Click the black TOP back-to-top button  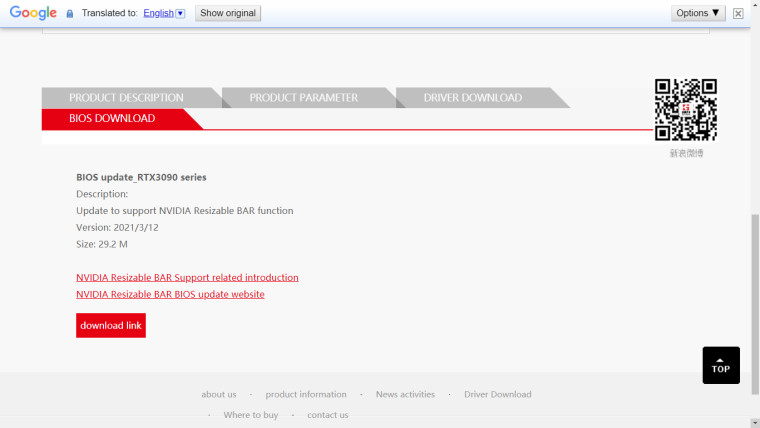click(721, 365)
